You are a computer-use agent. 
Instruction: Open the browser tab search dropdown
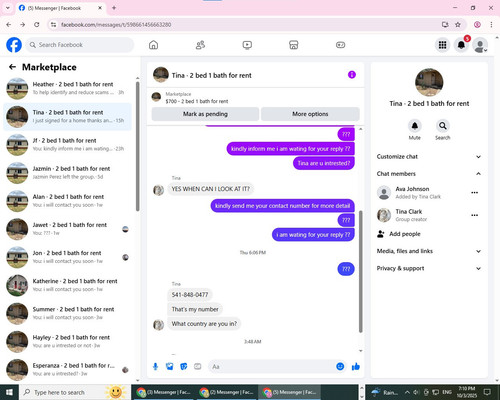pos(8,8)
